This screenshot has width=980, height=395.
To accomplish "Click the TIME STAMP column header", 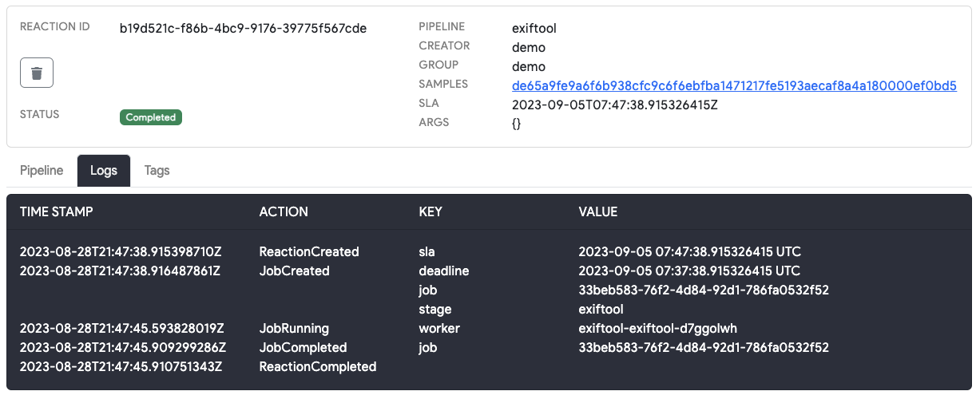I will (56, 211).
